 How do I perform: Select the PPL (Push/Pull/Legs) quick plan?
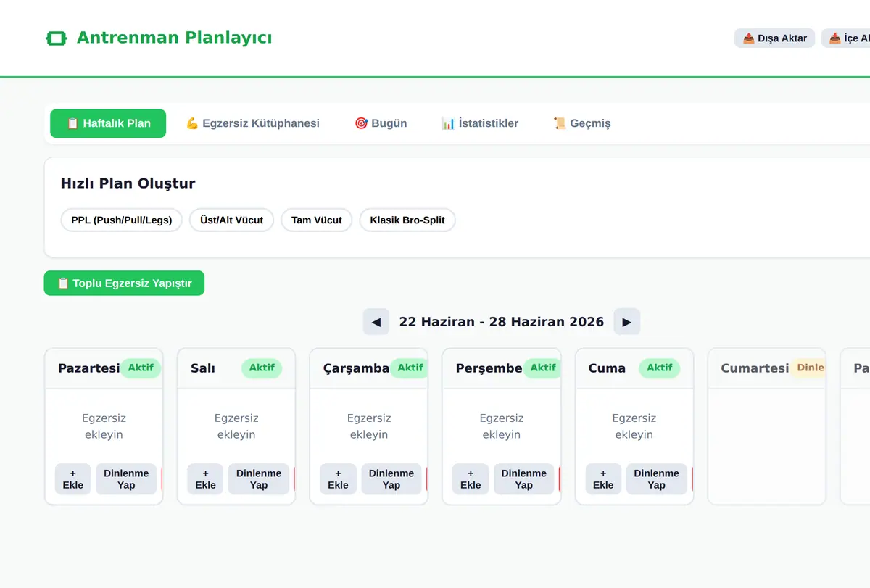click(122, 220)
